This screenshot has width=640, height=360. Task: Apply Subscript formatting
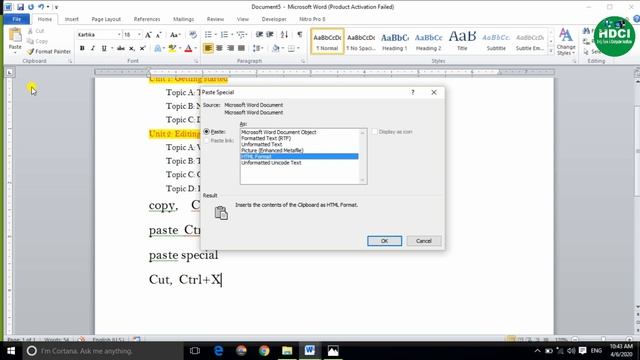(132, 48)
